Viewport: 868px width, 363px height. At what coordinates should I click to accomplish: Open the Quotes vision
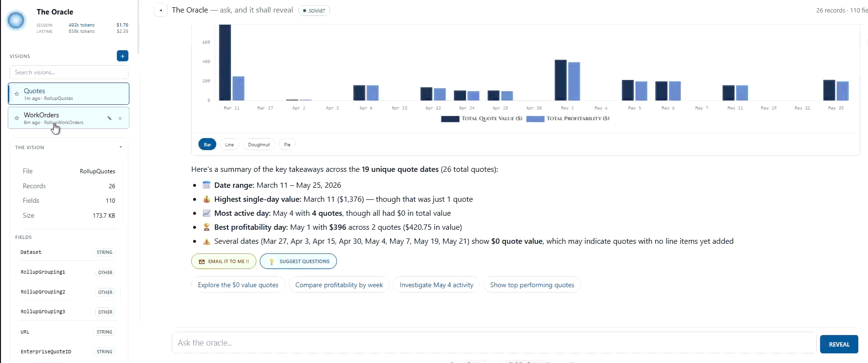coord(69,94)
